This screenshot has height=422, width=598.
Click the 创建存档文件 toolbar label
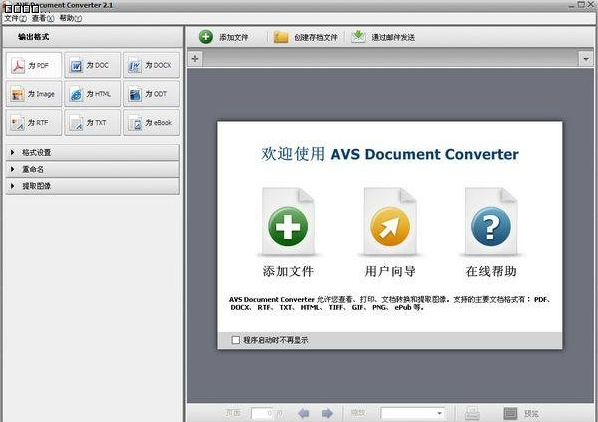click(316, 37)
